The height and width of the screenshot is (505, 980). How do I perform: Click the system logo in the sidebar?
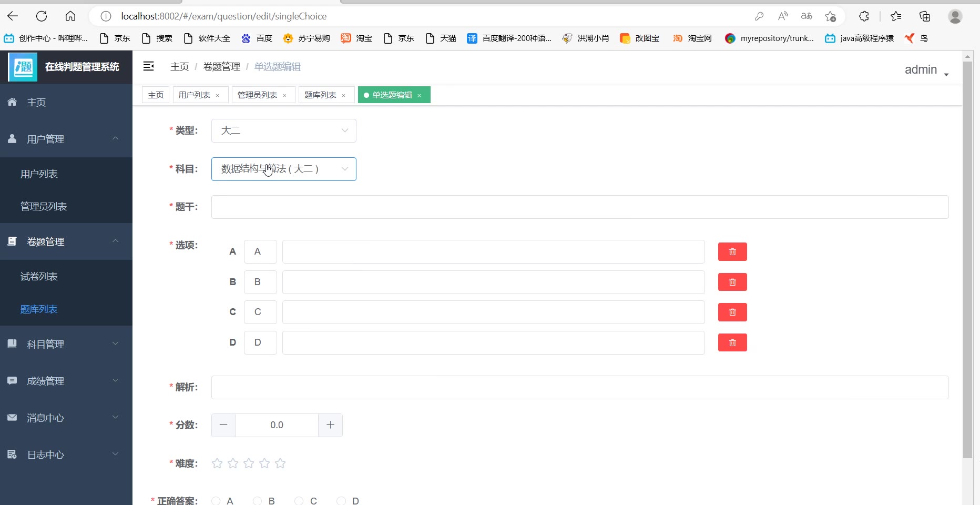click(23, 67)
